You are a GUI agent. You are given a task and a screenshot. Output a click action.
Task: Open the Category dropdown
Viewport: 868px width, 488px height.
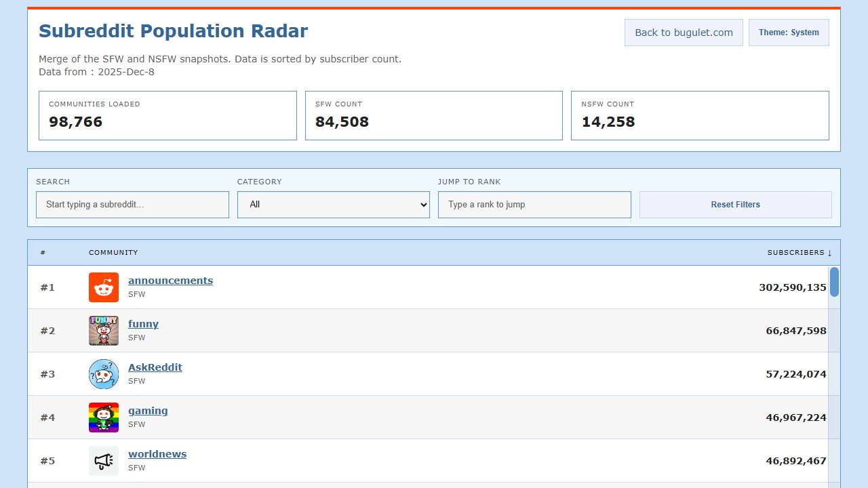(x=334, y=205)
